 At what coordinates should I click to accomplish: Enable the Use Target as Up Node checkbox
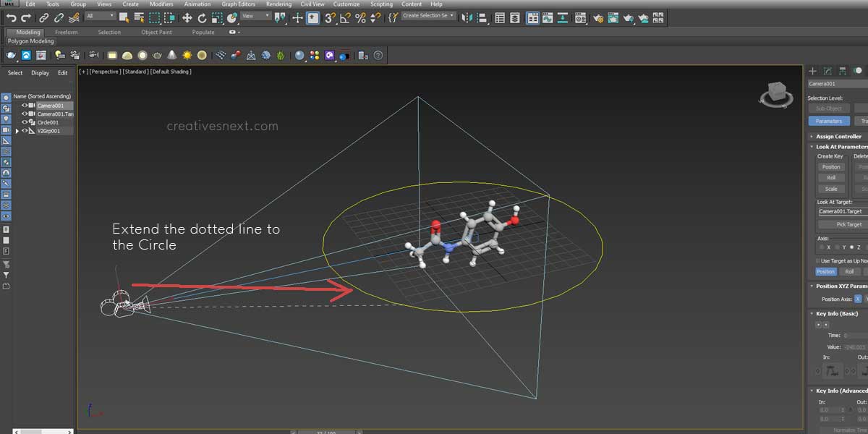pyautogui.click(x=817, y=261)
